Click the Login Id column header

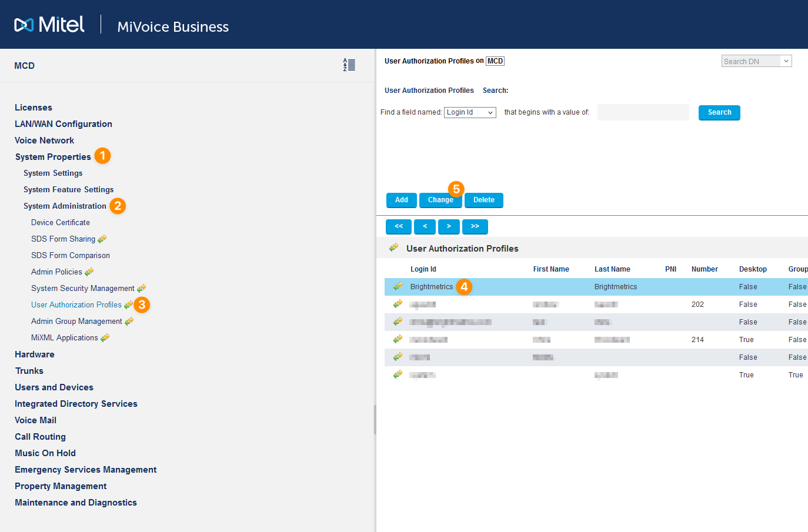[x=423, y=269]
